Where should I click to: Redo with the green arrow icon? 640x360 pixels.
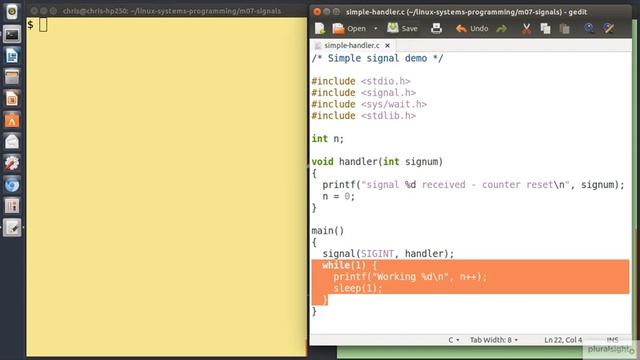pyautogui.click(x=502, y=29)
